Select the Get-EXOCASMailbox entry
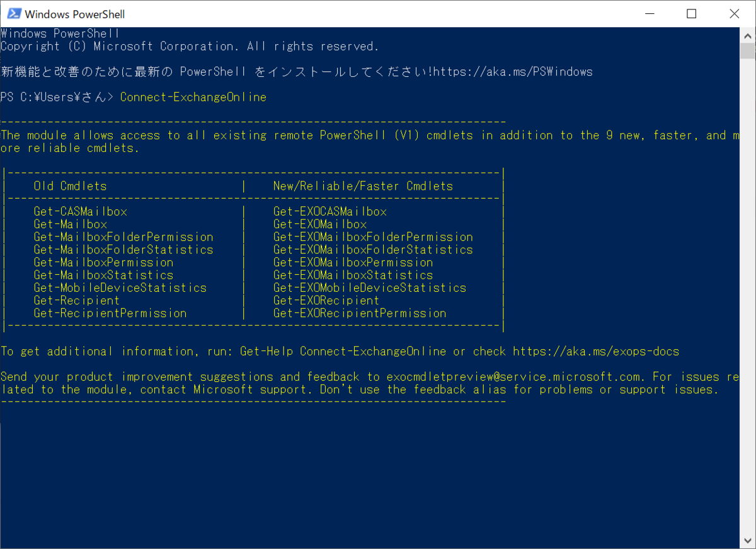 [x=329, y=212]
